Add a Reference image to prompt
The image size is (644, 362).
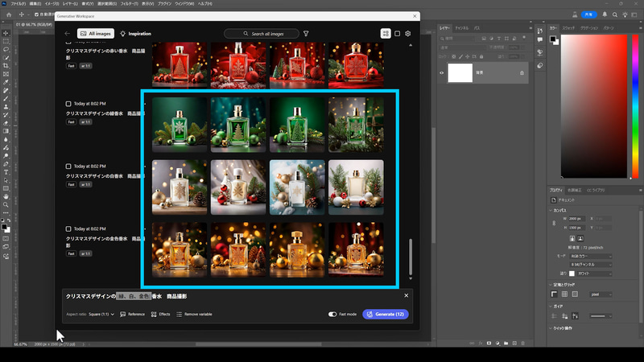coord(133,314)
